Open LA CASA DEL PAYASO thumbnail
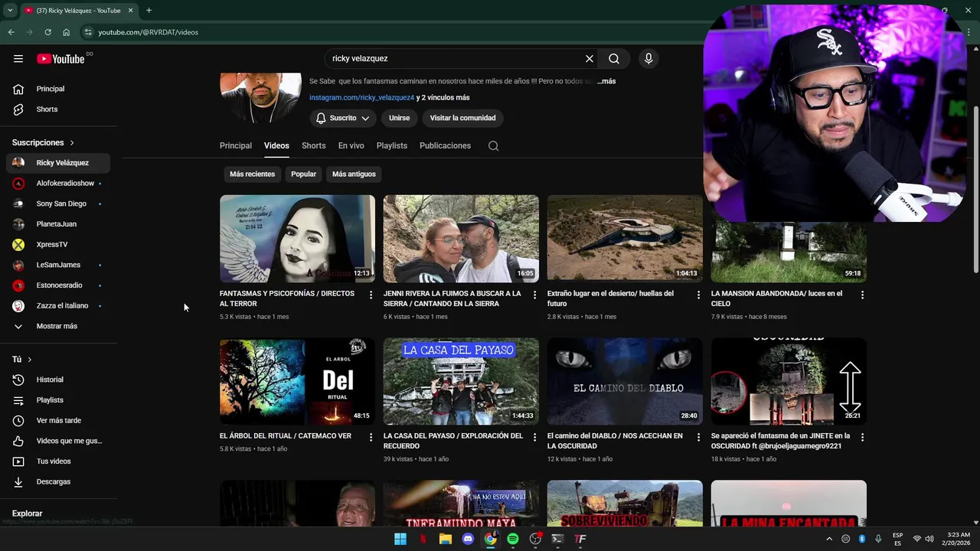 (x=461, y=381)
